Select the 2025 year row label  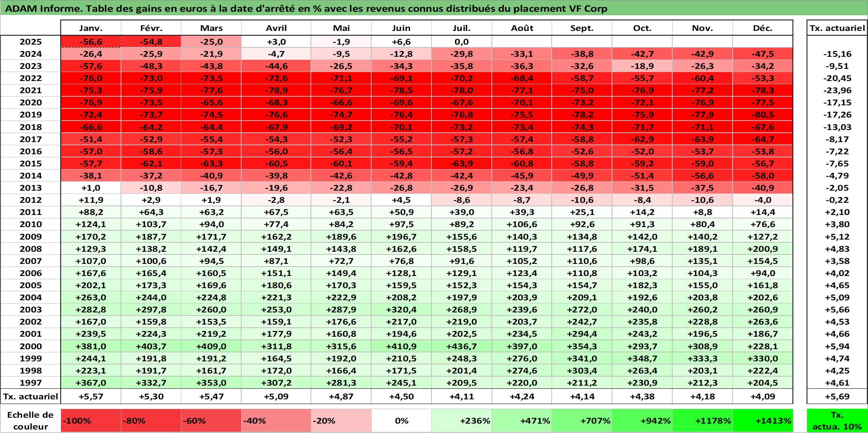coord(31,41)
